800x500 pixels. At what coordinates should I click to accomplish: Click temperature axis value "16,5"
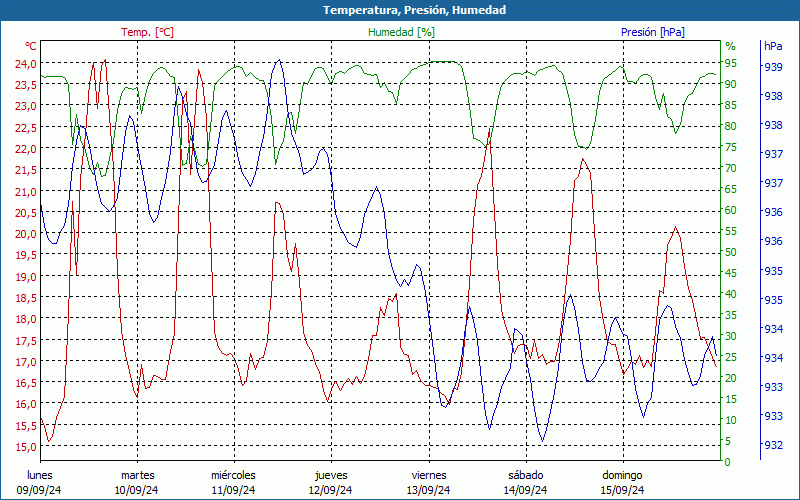coord(27,383)
